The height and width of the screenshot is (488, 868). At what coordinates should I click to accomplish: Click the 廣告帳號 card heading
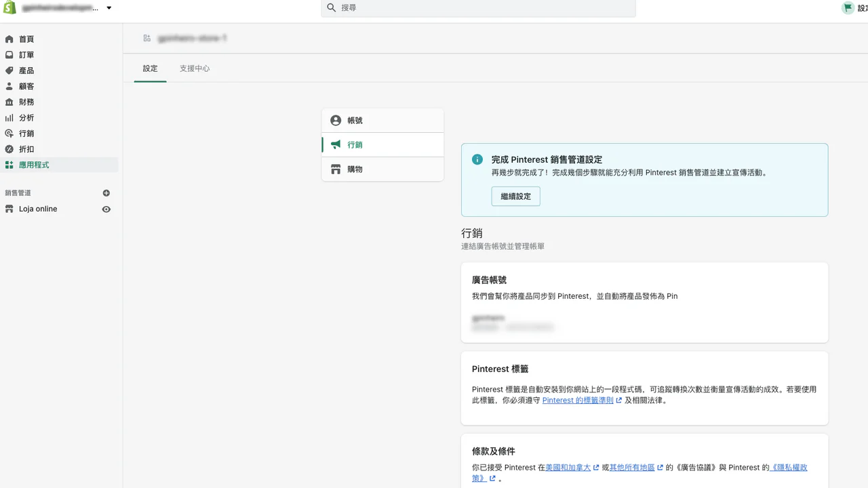click(x=489, y=280)
